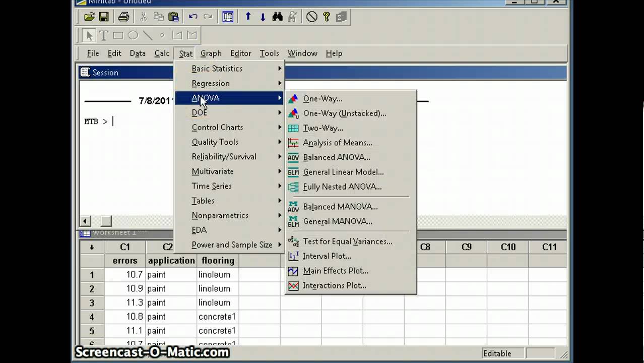Expand the Nonparametrics submenu
The height and width of the screenshot is (363, 644).
tap(230, 215)
